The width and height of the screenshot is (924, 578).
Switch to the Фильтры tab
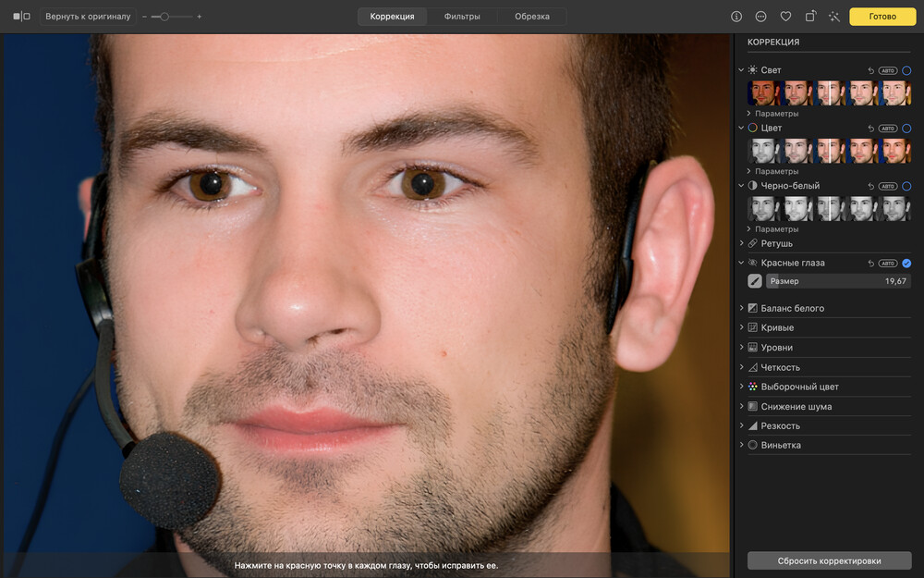click(x=461, y=17)
